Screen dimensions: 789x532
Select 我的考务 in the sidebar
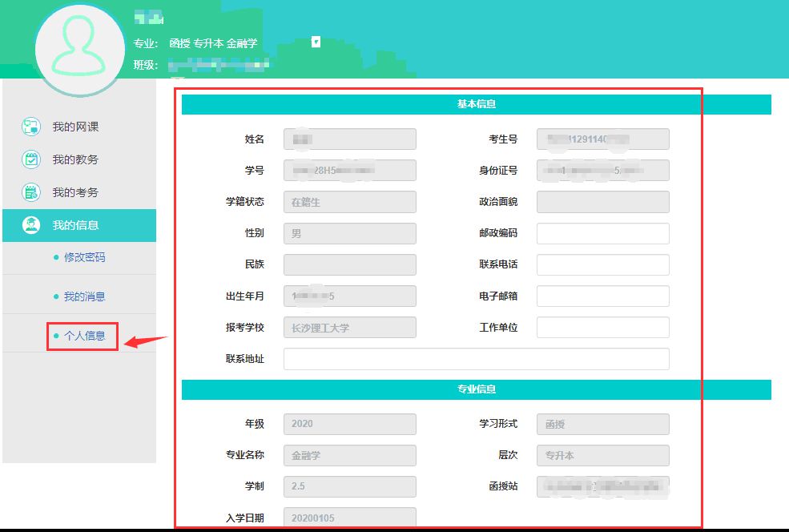coord(75,192)
